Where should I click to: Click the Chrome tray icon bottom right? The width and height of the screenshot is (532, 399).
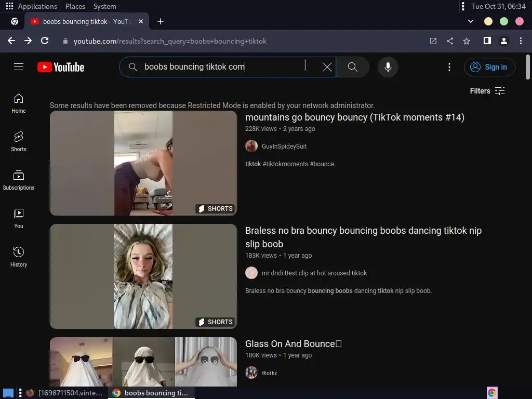492,393
